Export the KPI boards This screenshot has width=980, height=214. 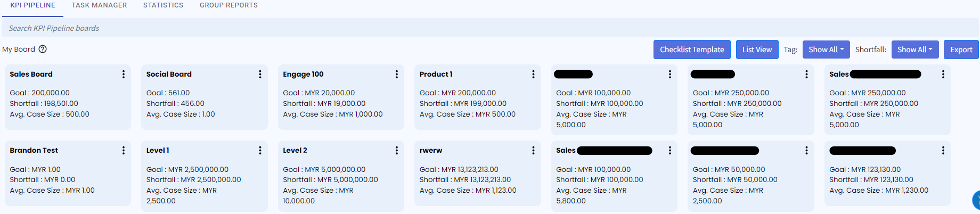(x=961, y=50)
